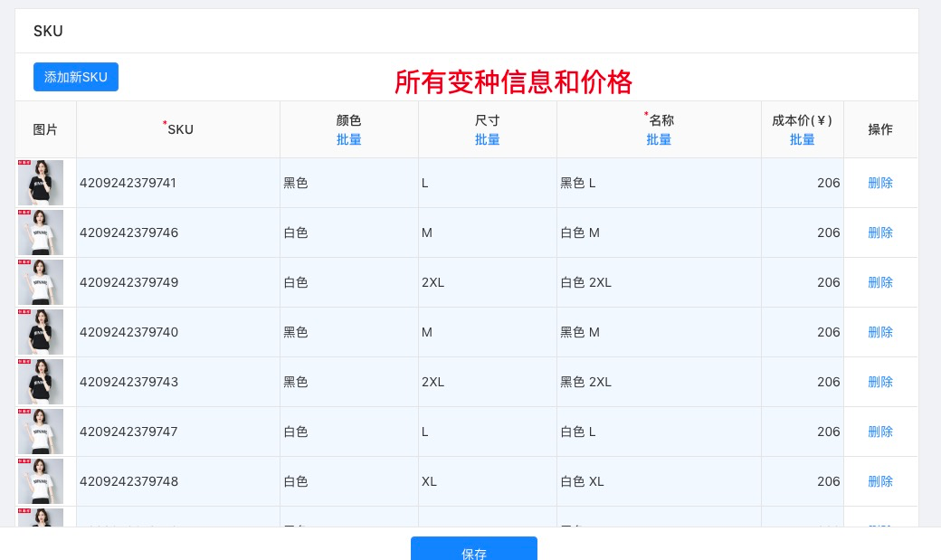Select product image for SKU 4209242379747
Screen dimensions: 941x560
(41, 432)
